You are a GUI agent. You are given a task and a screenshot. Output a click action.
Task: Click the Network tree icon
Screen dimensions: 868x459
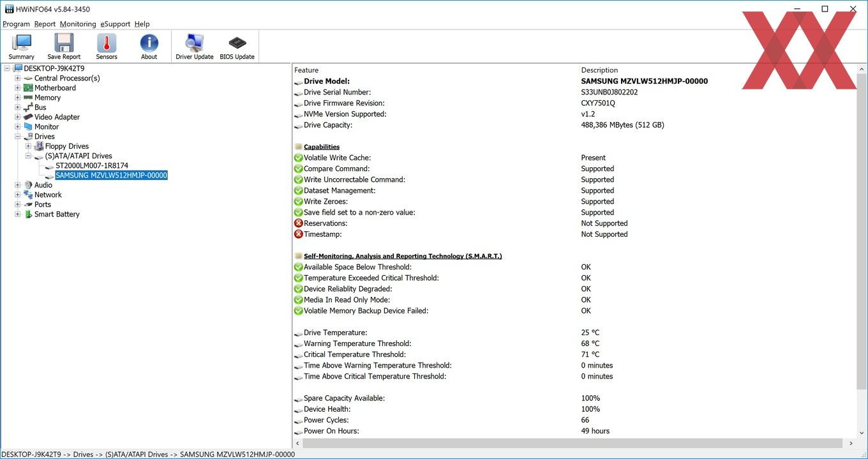click(x=28, y=195)
